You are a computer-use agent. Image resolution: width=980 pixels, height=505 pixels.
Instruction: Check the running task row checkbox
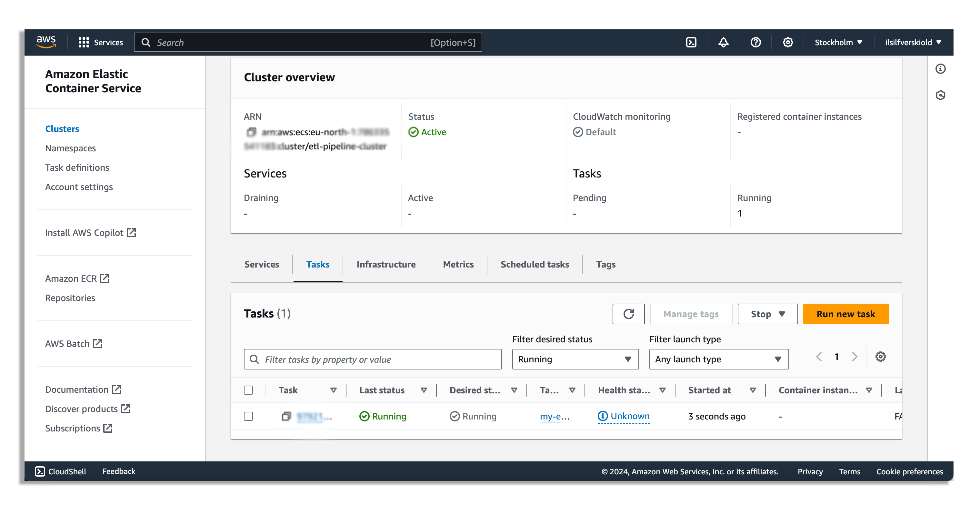click(x=248, y=416)
